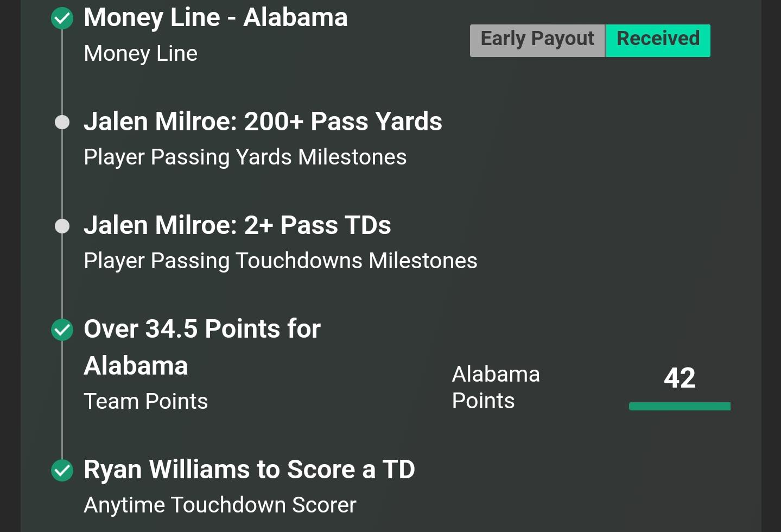Click the Alabama Points stat label

[x=496, y=387]
